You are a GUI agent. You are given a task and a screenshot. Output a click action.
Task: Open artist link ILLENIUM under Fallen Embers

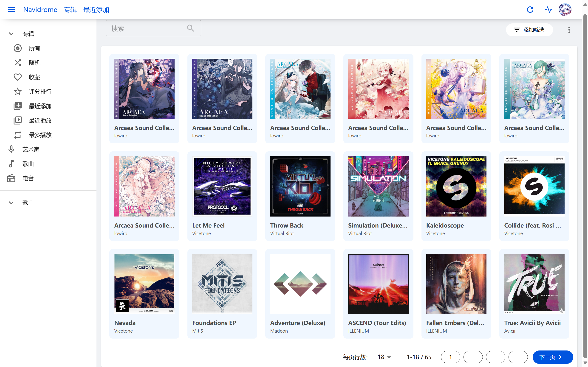436,331
